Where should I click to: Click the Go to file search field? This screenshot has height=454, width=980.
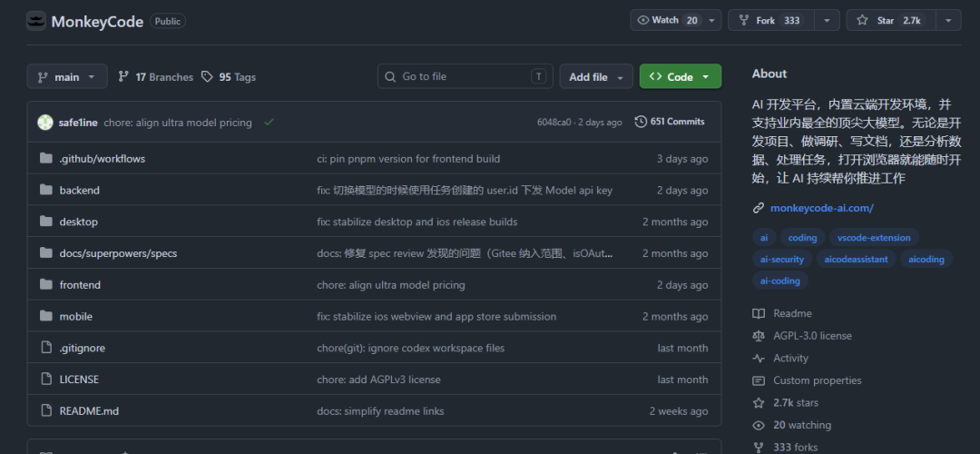pos(465,76)
